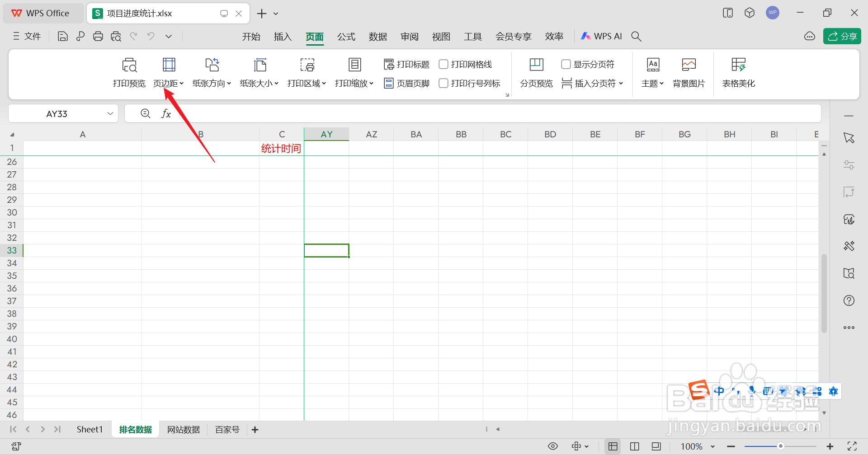
Task: Enter full screen mode icon
Action: [852, 446]
